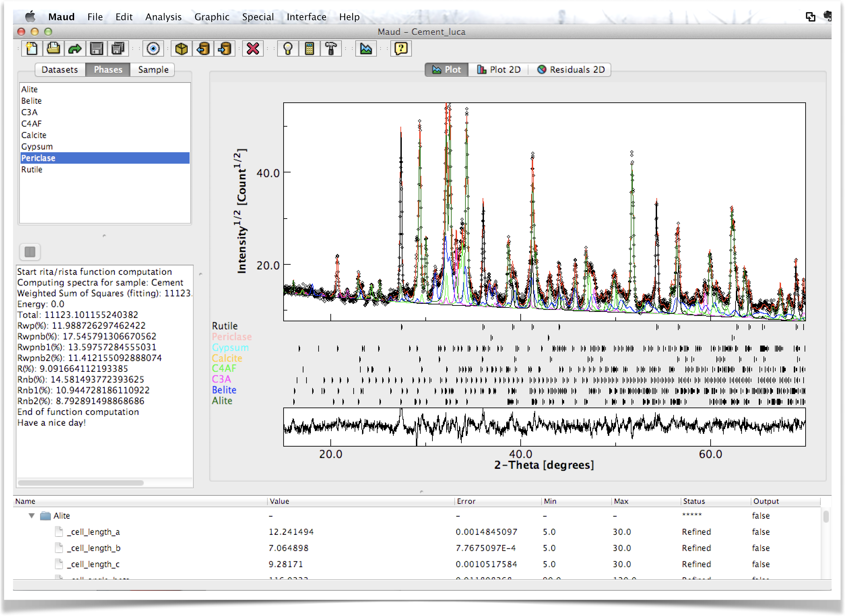Select the Phases tab

pyautogui.click(x=108, y=70)
